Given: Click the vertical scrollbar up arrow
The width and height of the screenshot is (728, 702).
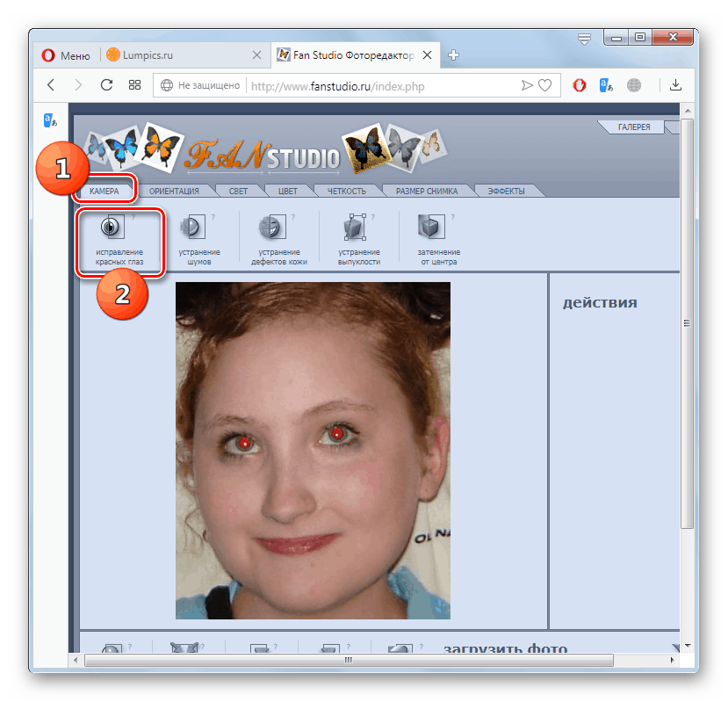Looking at the screenshot, I should pos(687,111).
